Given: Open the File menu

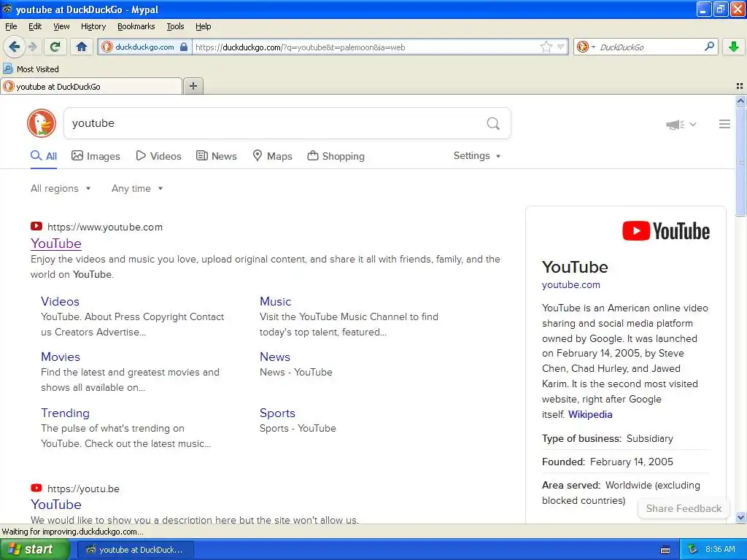Looking at the screenshot, I should [x=11, y=26].
